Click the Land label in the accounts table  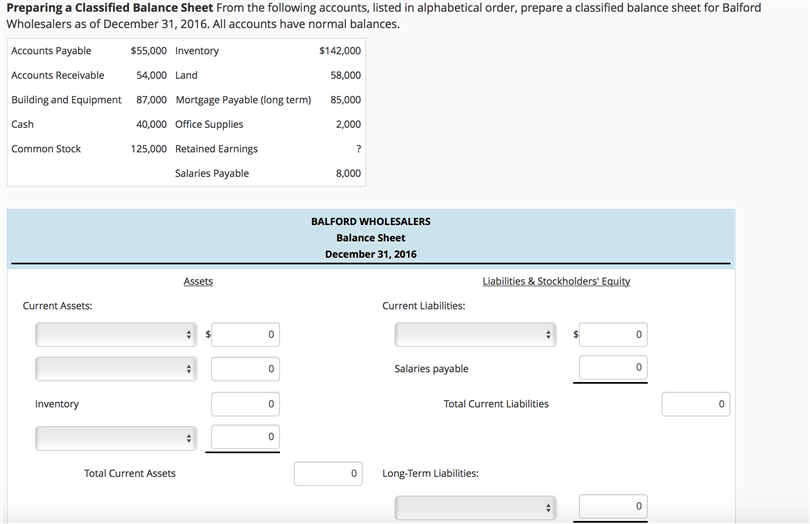[x=186, y=75]
